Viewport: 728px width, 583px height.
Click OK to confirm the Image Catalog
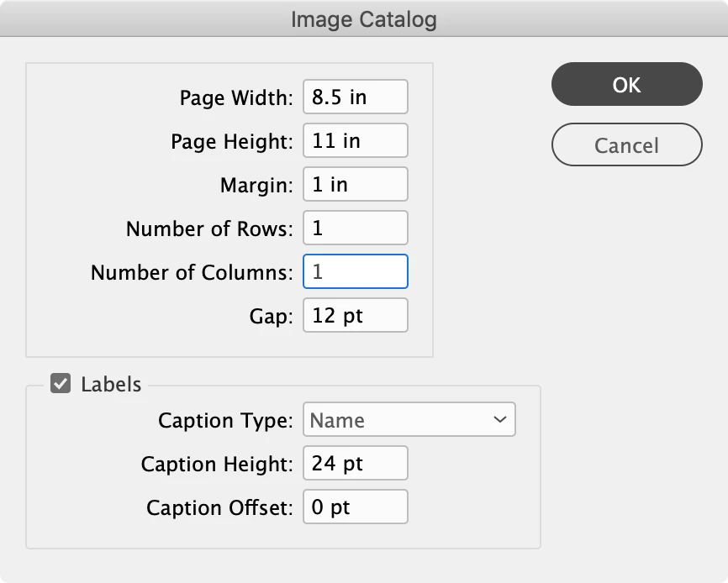coord(626,84)
